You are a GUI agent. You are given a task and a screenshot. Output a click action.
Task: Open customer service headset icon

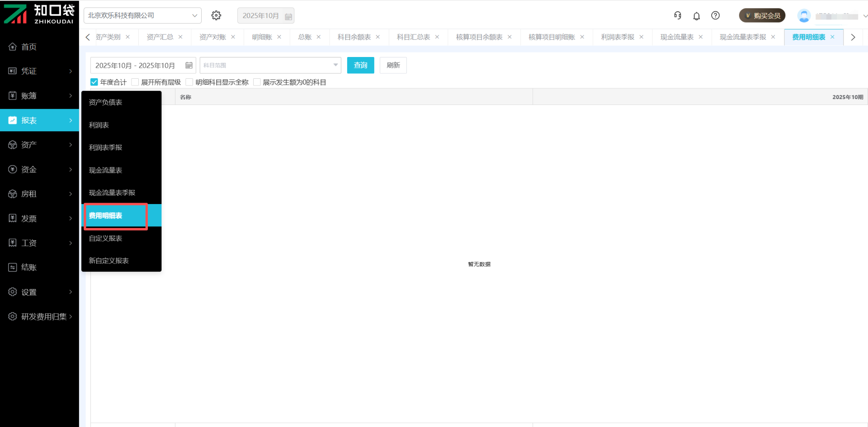coord(677,15)
